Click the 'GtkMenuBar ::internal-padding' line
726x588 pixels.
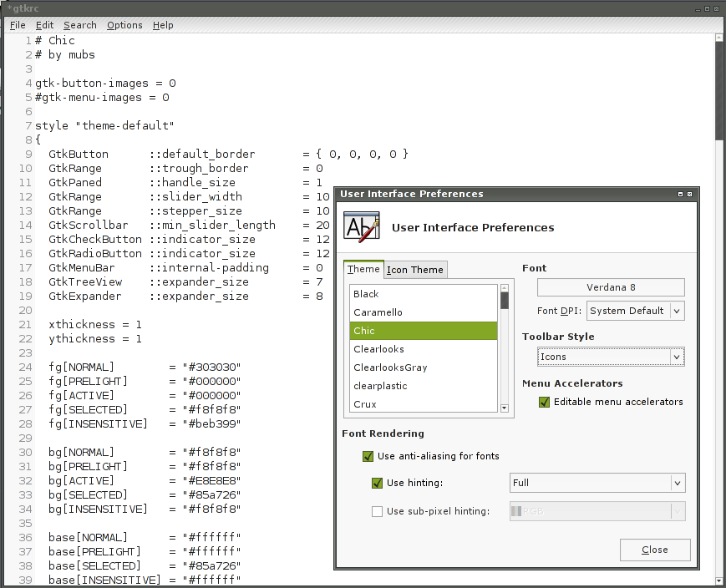185,268
